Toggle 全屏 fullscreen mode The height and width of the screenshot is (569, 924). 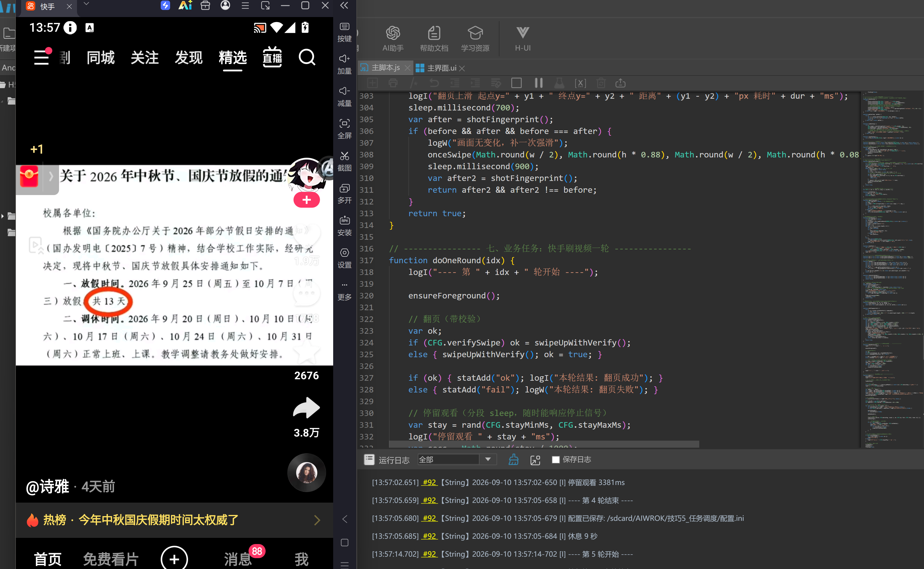click(x=344, y=129)
